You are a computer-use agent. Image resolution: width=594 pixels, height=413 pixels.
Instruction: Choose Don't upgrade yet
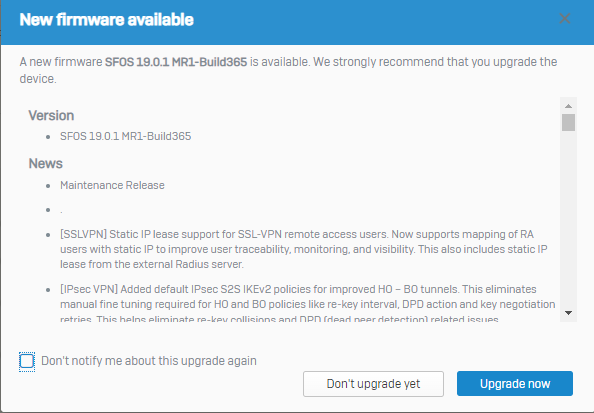[373, 384]
